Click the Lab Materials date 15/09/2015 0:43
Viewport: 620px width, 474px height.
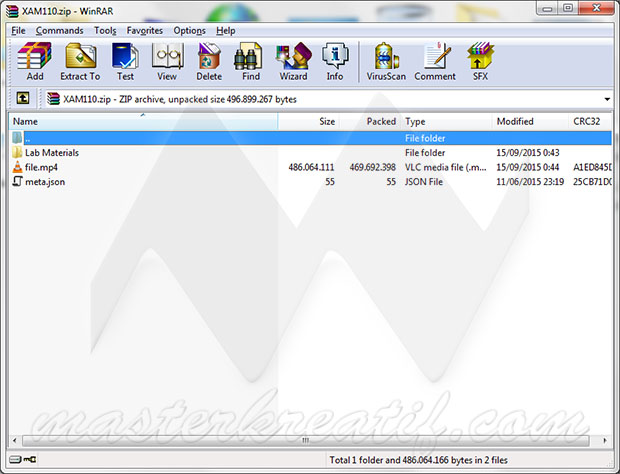[x=527, y=153]
